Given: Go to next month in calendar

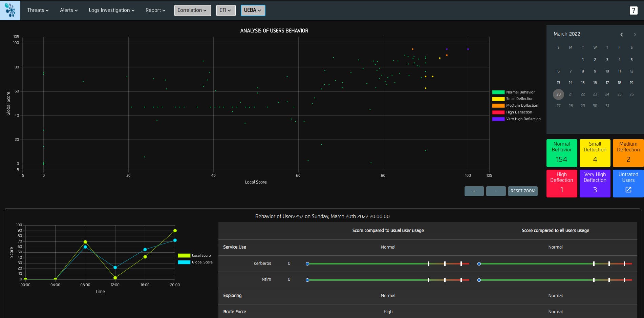Looking at the screenshot, I should (x=635, y=35).
